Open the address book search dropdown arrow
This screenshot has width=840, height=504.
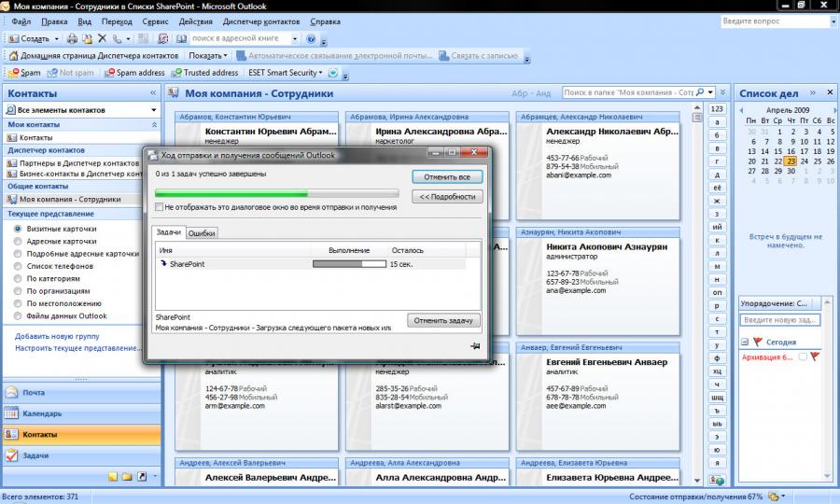295,38
